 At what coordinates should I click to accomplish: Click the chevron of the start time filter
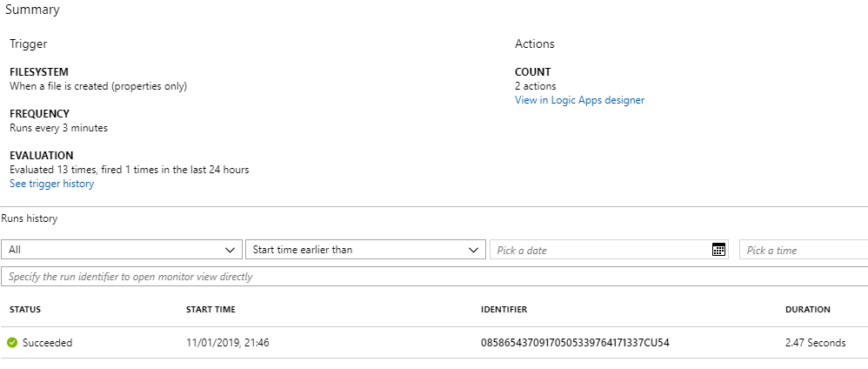[x=473, y=251]
